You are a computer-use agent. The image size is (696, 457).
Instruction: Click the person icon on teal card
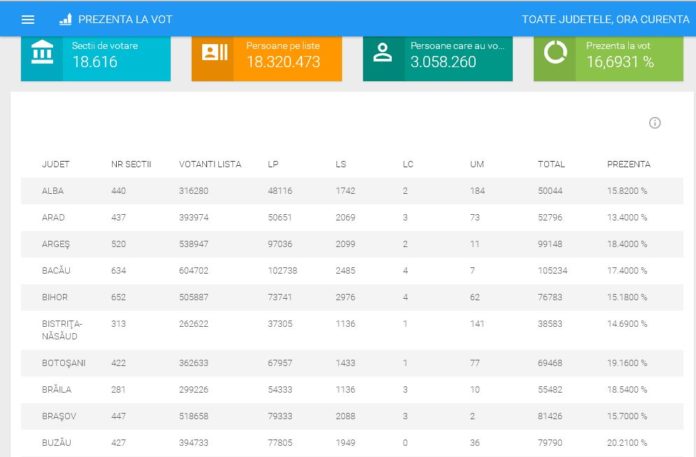(383, 54)
